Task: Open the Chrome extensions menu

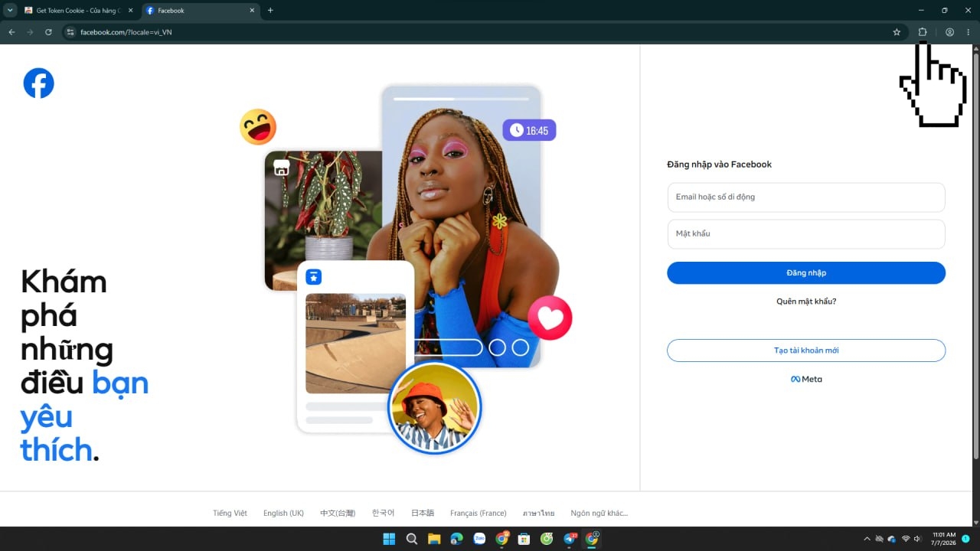Action: 923,32
